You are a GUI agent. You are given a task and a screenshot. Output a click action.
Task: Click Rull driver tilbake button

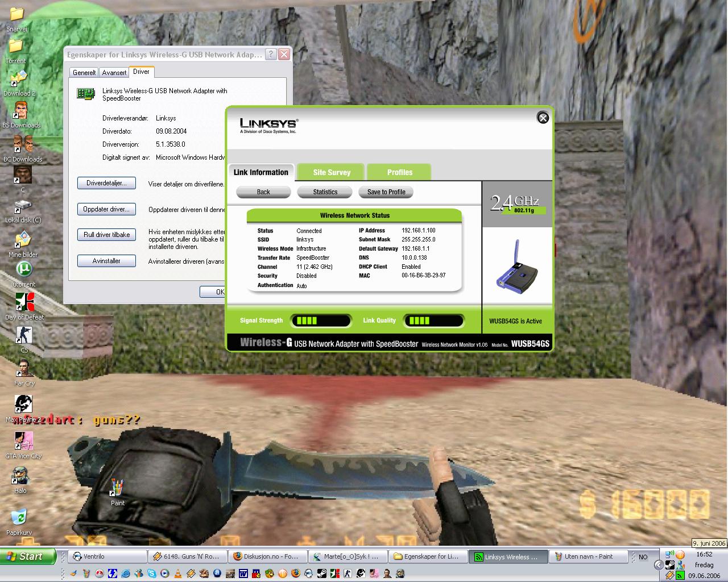click(106, 235)
